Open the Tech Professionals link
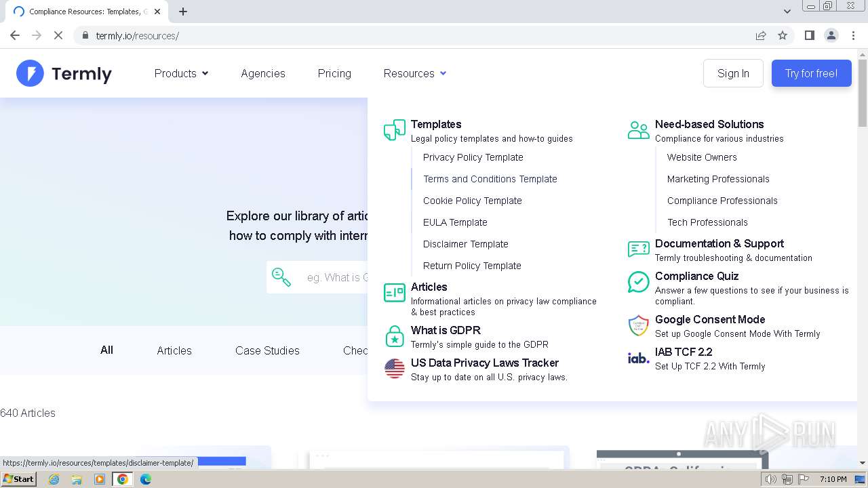Screen dimensions: 868x488 coord(707,222)
